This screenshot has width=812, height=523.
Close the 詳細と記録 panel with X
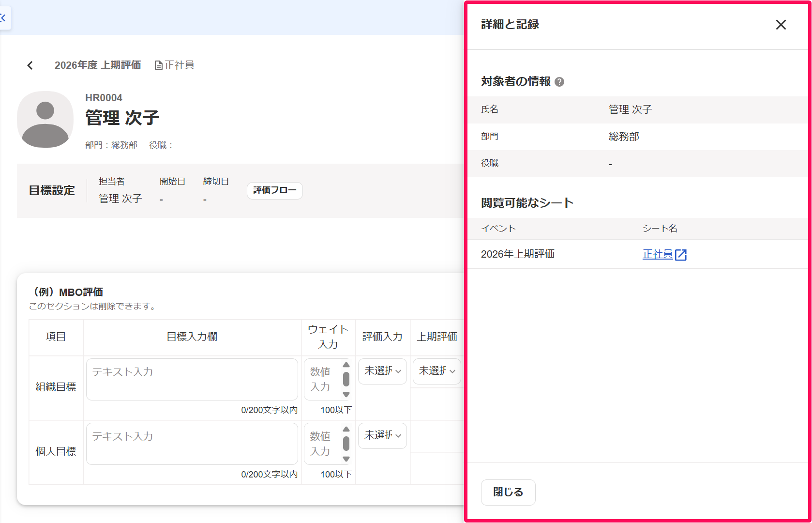click(781, 25)
